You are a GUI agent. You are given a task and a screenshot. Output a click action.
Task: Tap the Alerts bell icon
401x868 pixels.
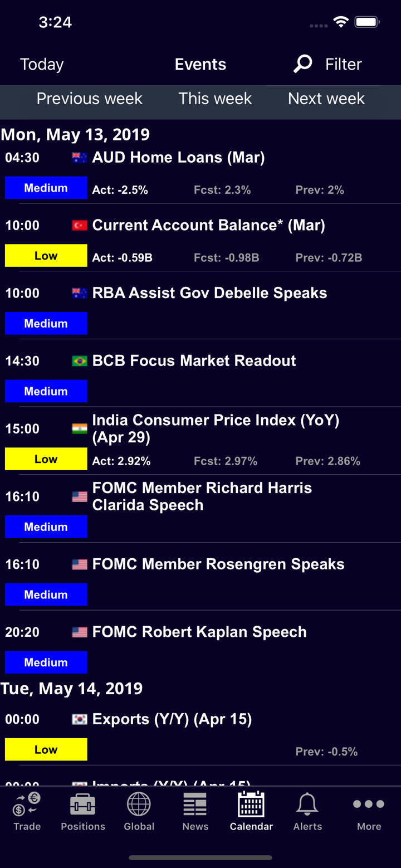click(x=307, y=805)
